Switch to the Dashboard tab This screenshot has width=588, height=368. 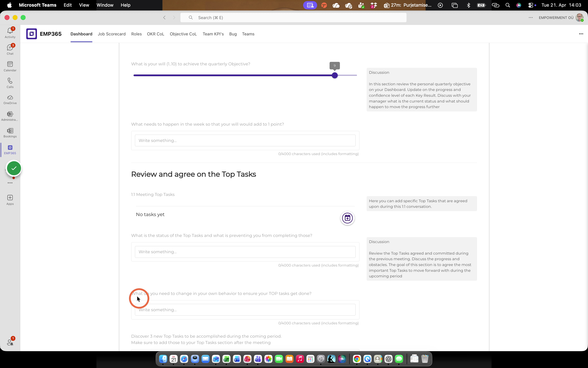pos(81,34)
